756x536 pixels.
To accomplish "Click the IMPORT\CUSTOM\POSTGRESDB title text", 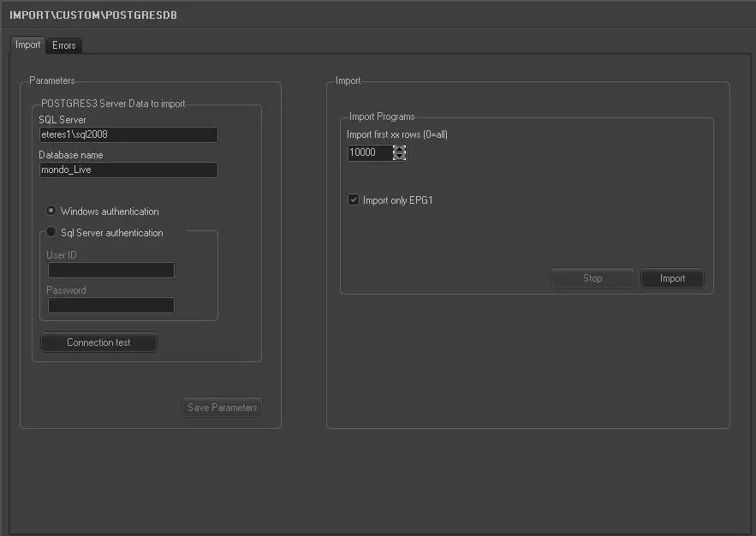I will tap(94, 15).
